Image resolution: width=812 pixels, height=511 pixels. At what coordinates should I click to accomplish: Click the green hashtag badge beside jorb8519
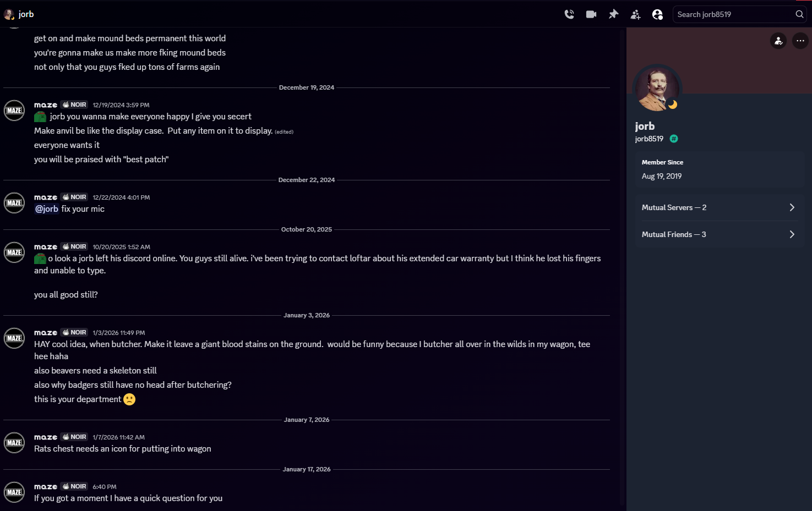coord(674,139)
